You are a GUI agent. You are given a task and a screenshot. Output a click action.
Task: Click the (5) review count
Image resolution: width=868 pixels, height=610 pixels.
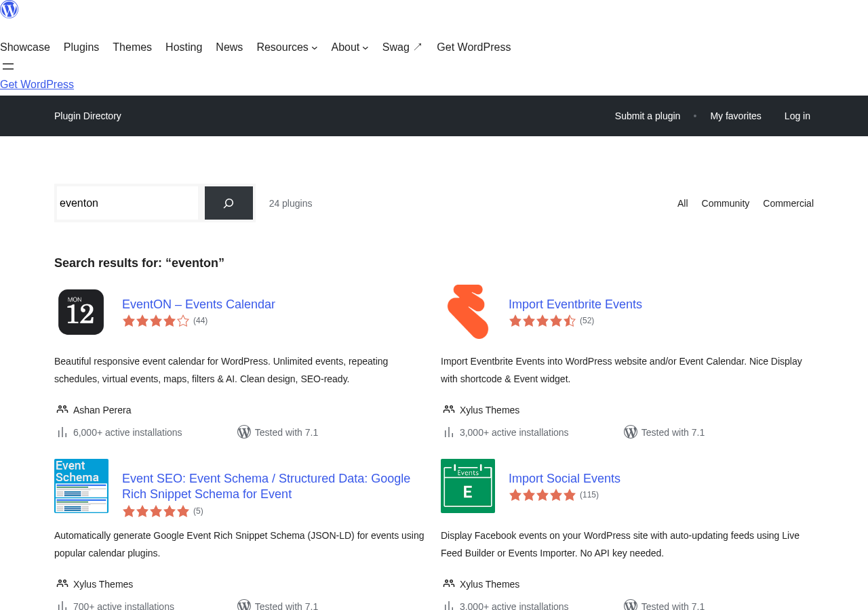click(x=198, y=511)
